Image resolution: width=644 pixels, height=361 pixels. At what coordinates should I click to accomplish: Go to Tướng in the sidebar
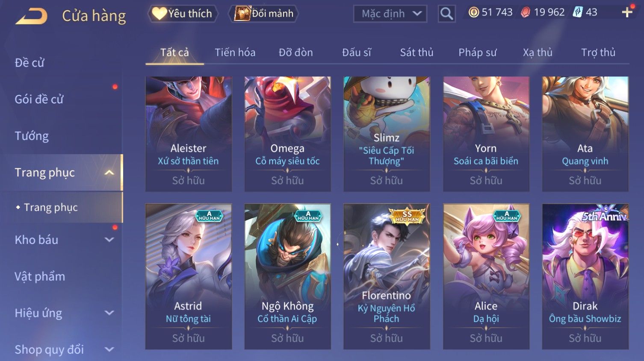coord(32,136)
